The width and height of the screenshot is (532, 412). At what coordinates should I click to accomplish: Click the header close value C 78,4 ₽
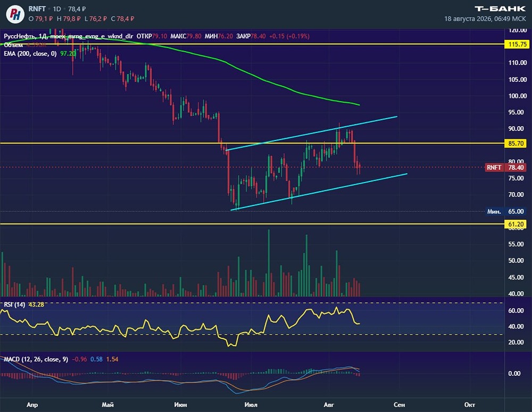coord(122,19)
